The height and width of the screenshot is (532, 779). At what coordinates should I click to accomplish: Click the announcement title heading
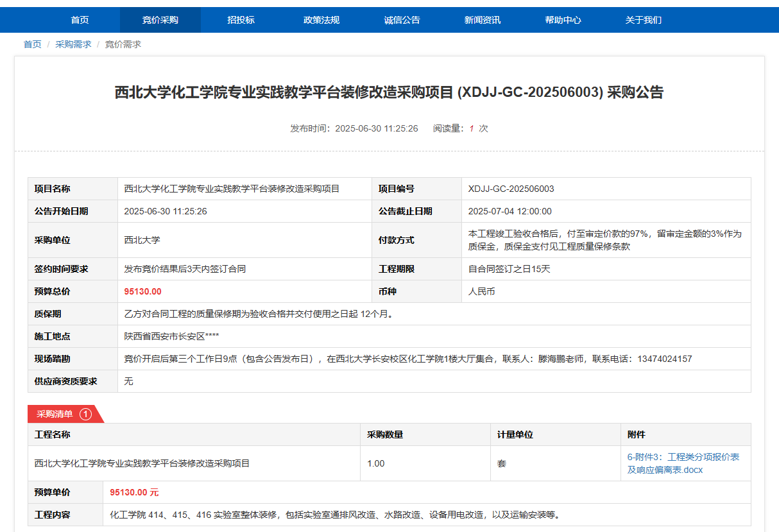pyautogui.click(x=389, y=92)
